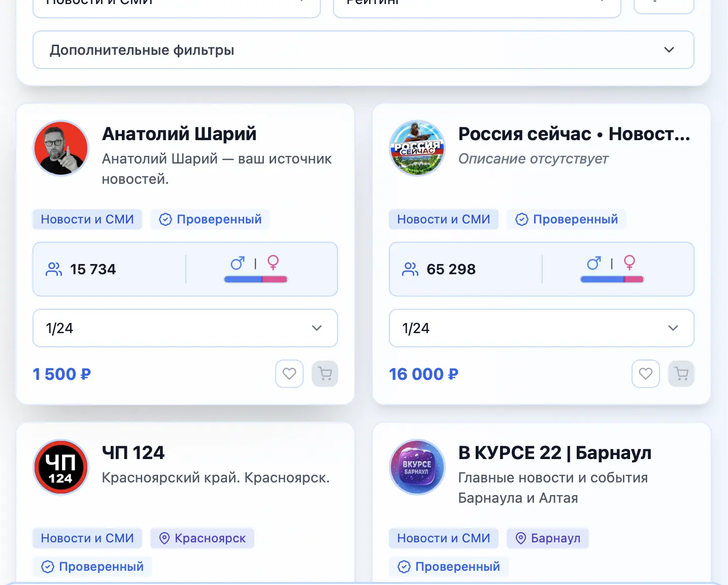Click the Проверенный badge on Россия сейчас

click(x=567, y=219)
